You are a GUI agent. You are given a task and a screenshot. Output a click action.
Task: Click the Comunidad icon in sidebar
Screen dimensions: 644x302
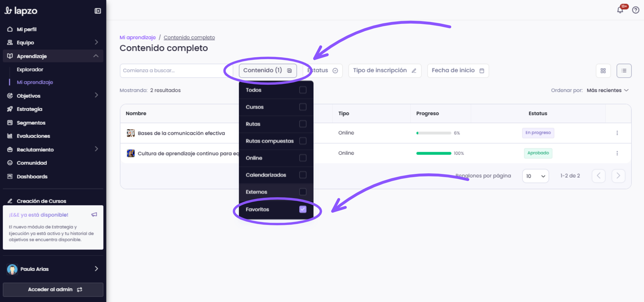coord(10,163)
